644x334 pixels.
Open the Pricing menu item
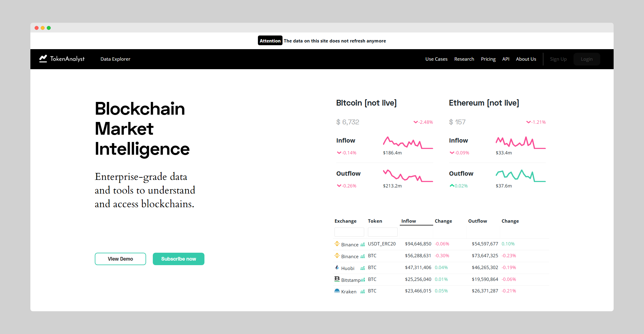tap(488, 59)
